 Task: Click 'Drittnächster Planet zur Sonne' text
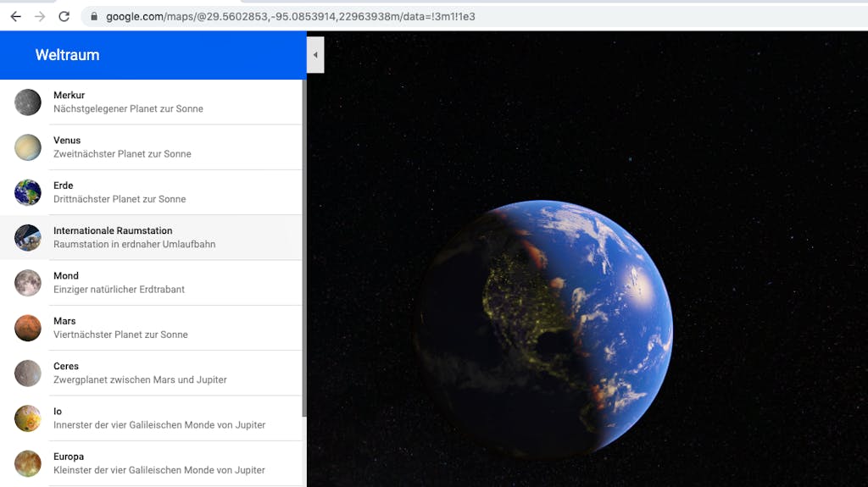click(x=120, y=199)
